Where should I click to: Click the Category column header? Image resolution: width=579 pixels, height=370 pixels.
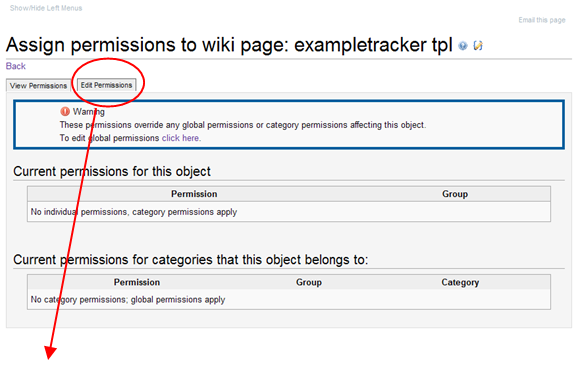coord(460,282)
